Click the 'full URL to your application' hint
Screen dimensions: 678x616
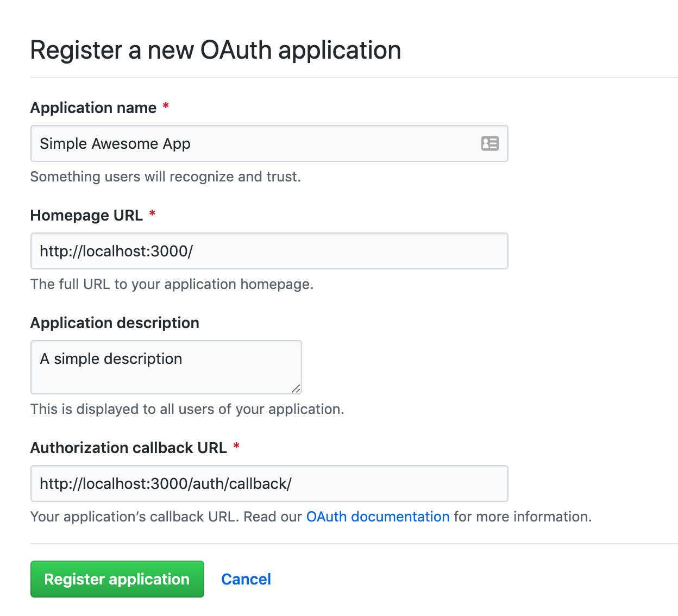[172, 284]
